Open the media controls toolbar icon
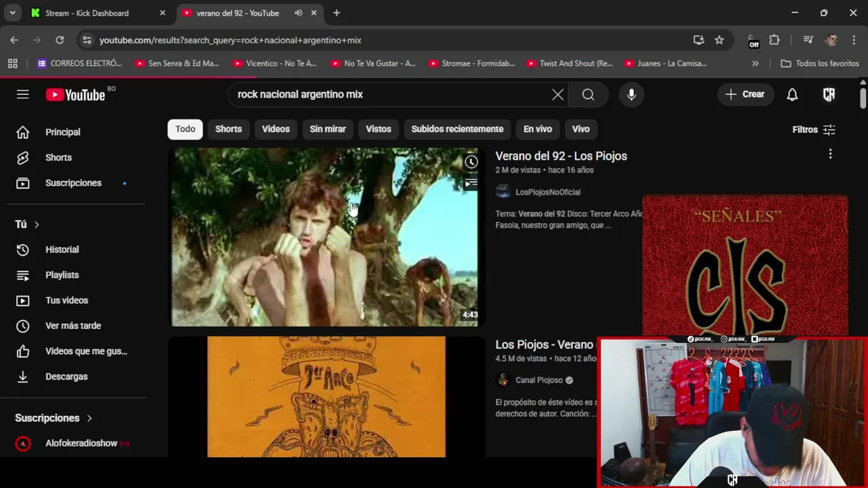This screenshot has height=488, width=868. [x=808, y=40]
